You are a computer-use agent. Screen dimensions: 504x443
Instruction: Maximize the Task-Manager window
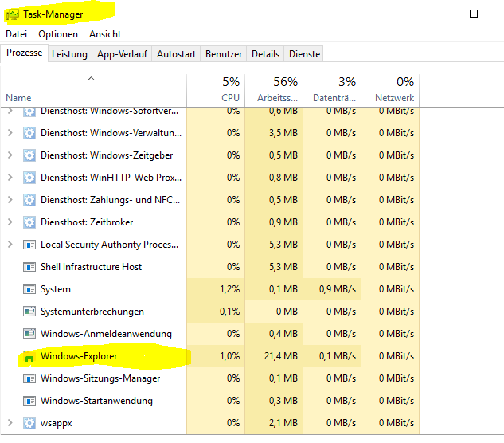[474, 14]
